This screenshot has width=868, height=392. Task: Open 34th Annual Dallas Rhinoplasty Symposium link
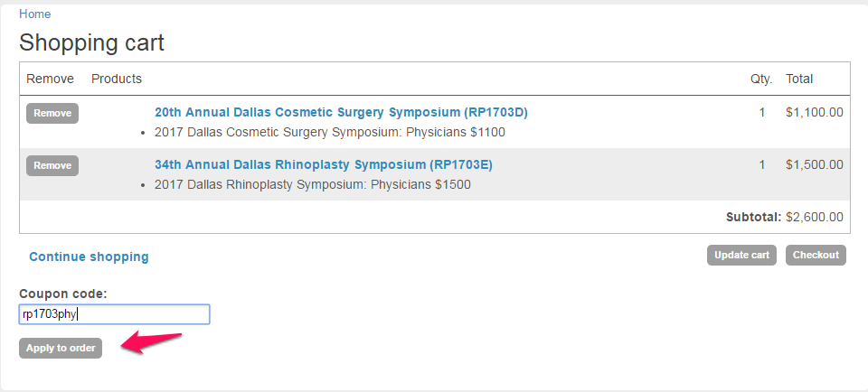(x=323, y=165)
